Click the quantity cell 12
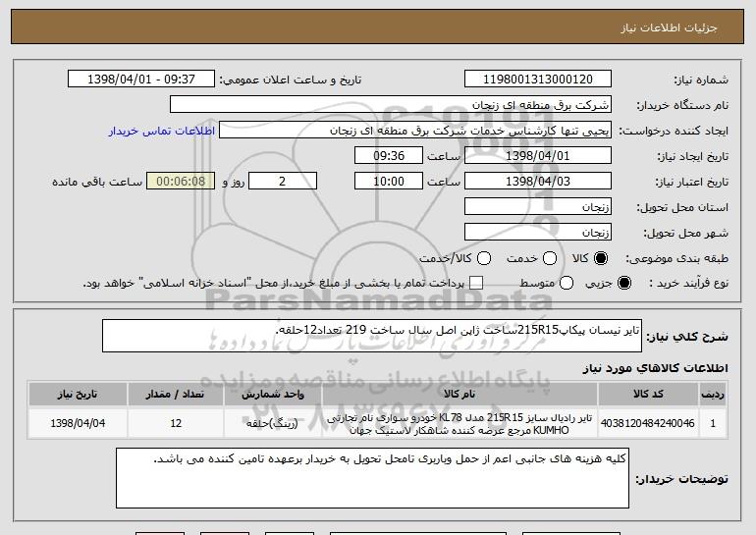This screenshot has height=535, width=756. click(x=176, y=423)
